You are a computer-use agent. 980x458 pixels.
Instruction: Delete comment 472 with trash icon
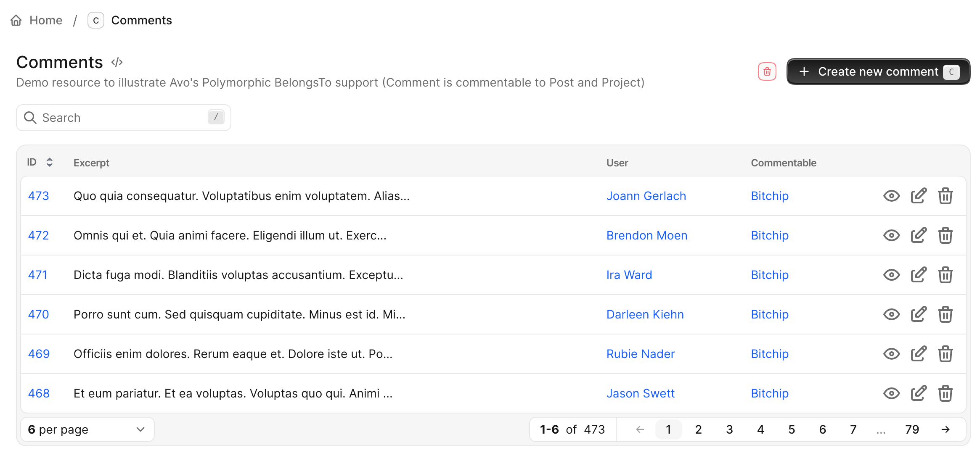[945, 235]
